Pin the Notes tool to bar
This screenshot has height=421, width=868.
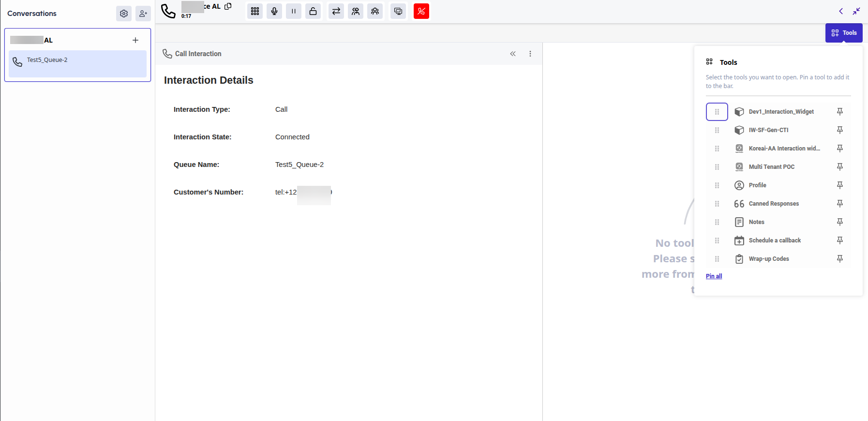840,222
